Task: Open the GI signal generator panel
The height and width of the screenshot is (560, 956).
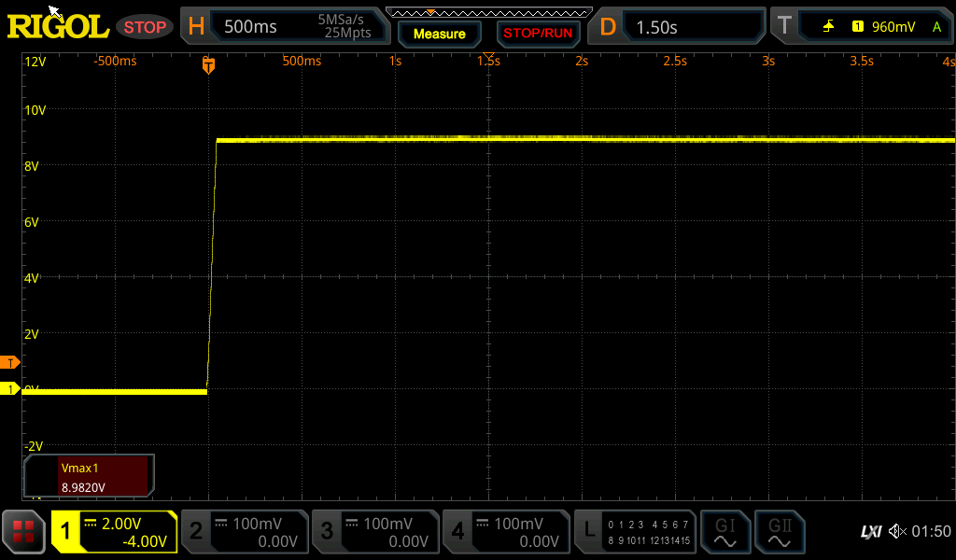Action: 725,532
